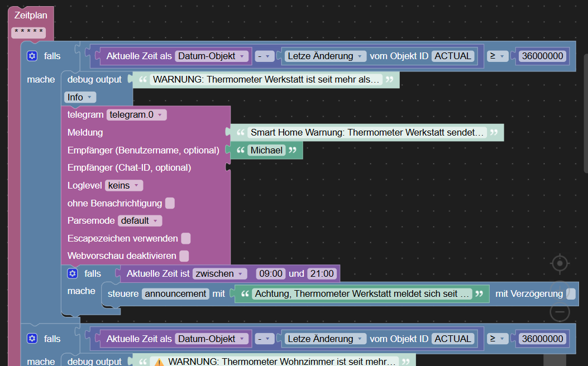Viewport: 588px width, 366px height.
Task: Click opening quote icon of Michael text block
Action: pos(241,150)
